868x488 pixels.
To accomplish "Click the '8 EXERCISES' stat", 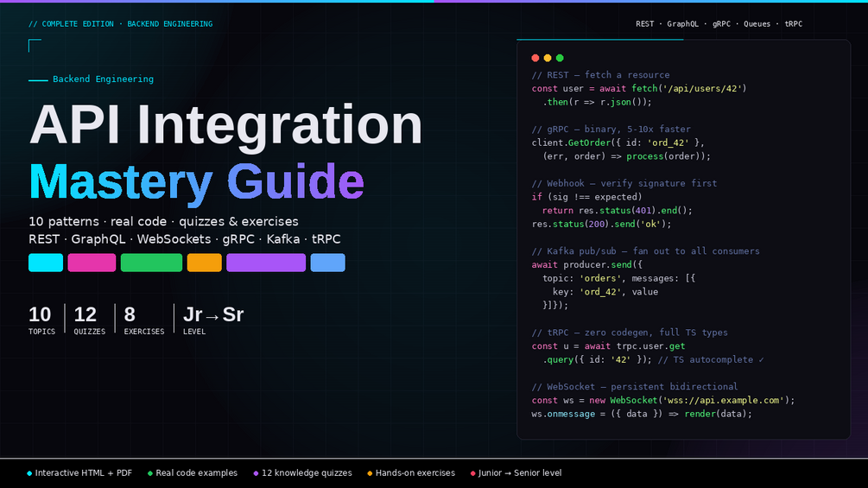I will (144, 320).
